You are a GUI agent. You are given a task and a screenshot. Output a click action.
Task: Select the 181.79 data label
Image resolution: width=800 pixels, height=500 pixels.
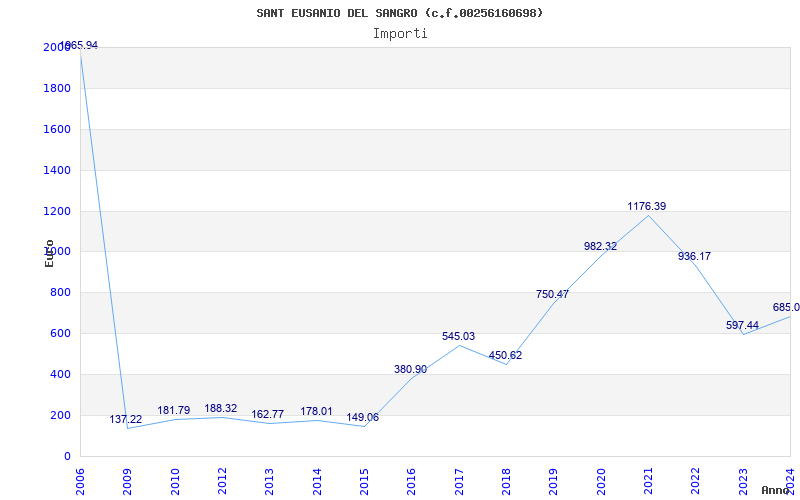(x=173, y=410)
